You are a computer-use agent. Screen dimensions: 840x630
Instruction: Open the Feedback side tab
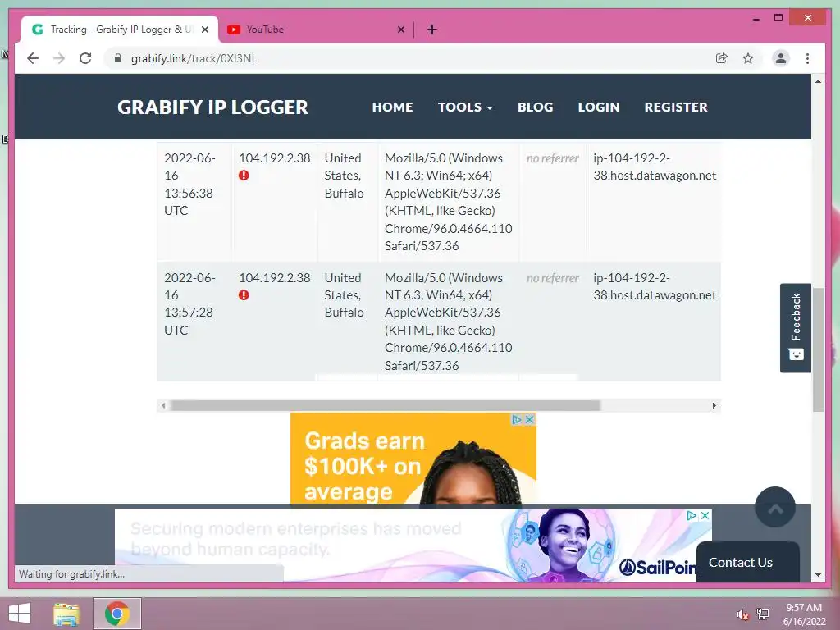(796, 328)
